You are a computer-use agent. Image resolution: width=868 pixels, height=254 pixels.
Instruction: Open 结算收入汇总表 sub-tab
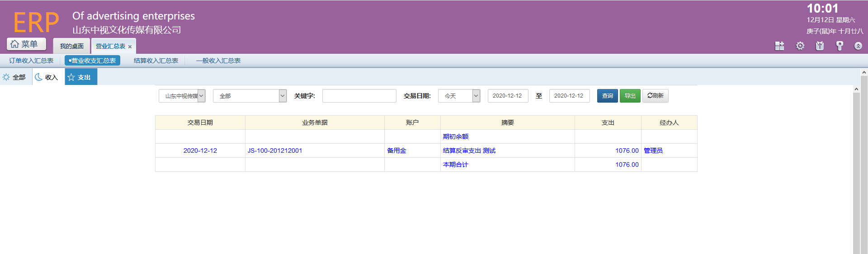[156, 61]
